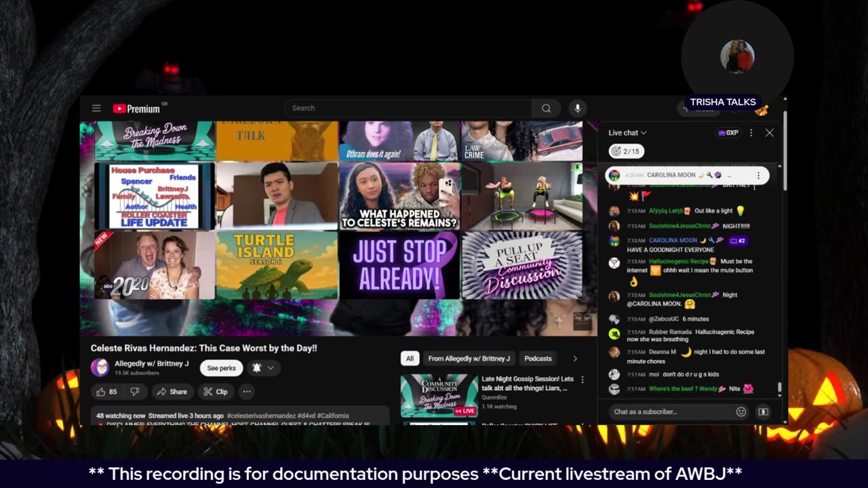Select the Podcasts filter chip
Screen dimensions: 868x488
pos(538,359)
